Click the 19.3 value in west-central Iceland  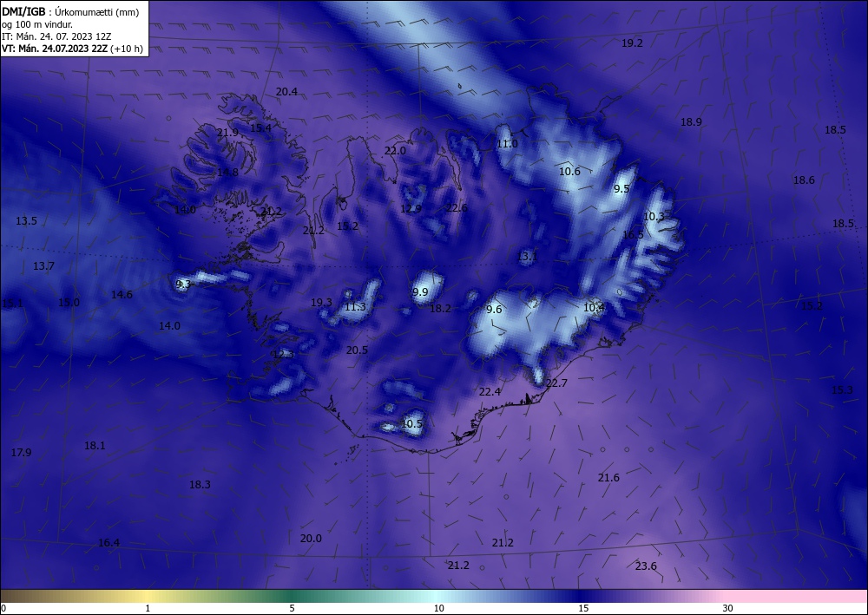(321, 303)
